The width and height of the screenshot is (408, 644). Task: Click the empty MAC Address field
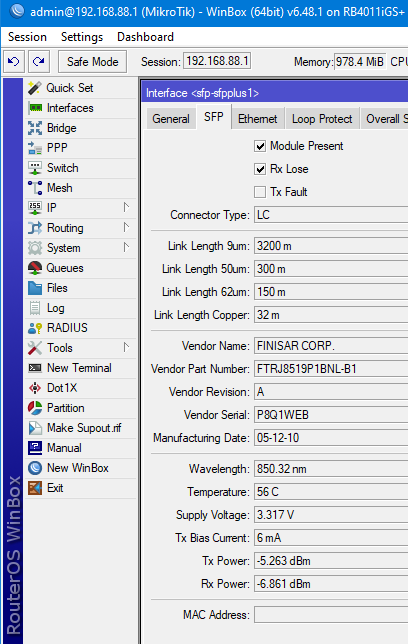pyautogui.click(x=331, y=615)
